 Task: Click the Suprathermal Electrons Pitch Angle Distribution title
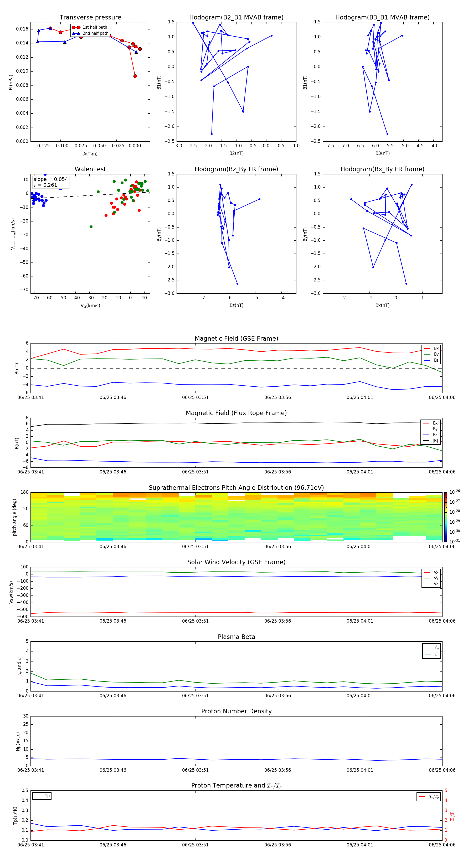pos(236,488)
